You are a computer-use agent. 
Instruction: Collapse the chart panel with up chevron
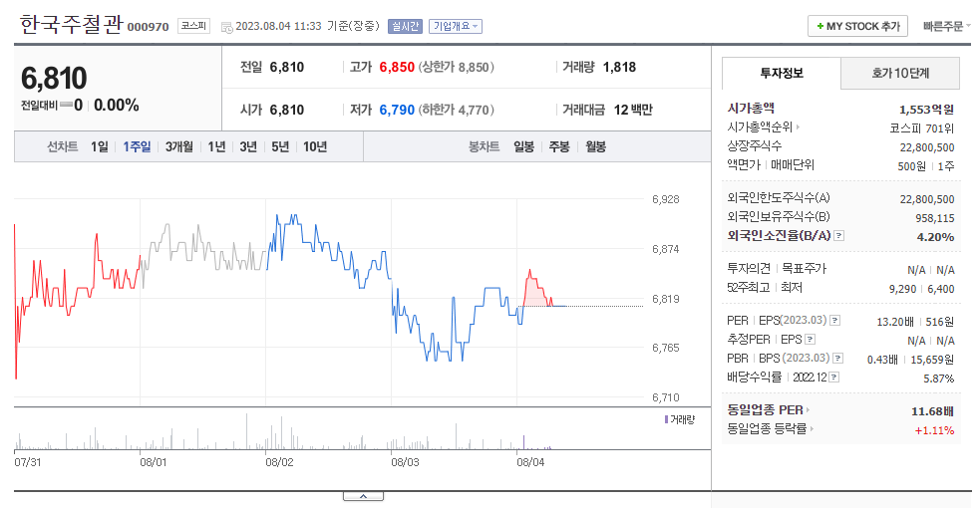(x=363, y=496)
